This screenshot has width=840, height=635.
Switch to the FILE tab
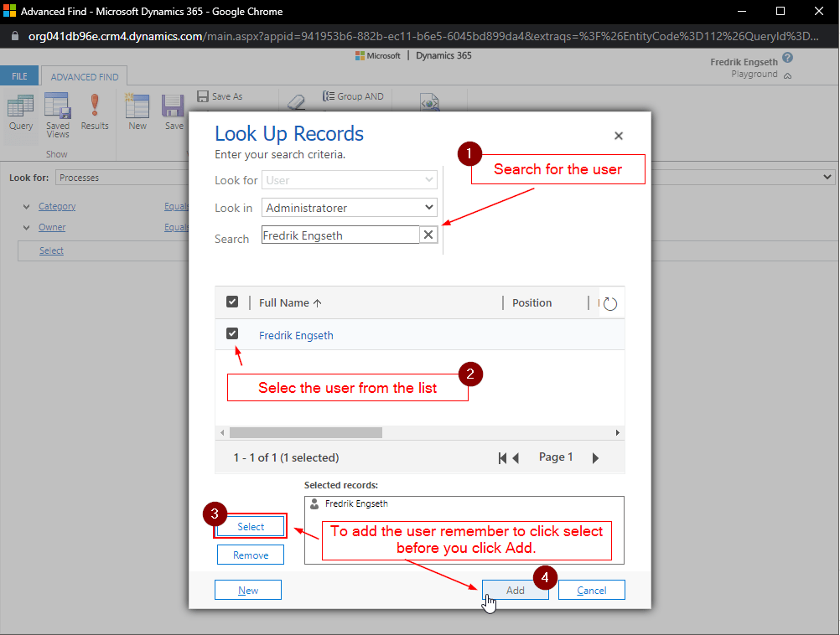point(19,75)
